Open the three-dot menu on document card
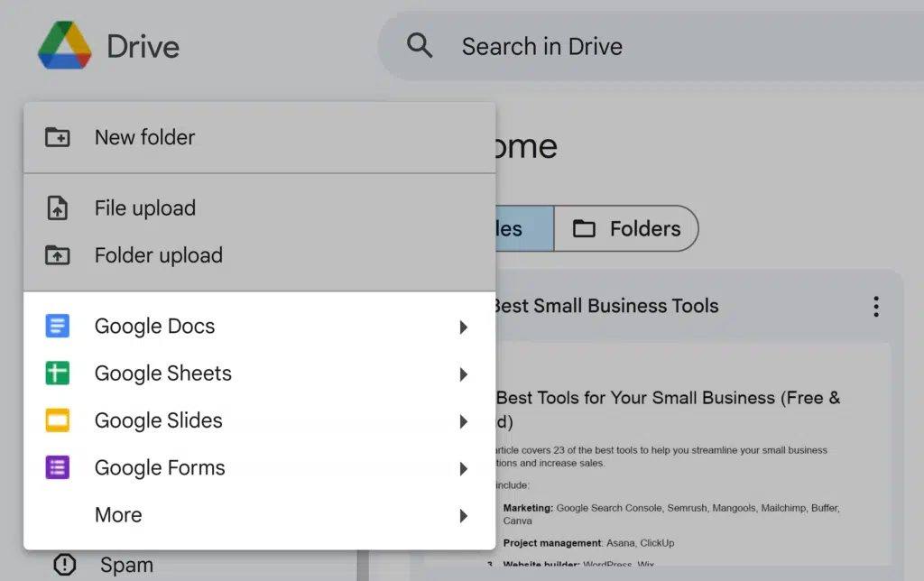This screenshot has height=581, width=924. click(x=875, y=307)
